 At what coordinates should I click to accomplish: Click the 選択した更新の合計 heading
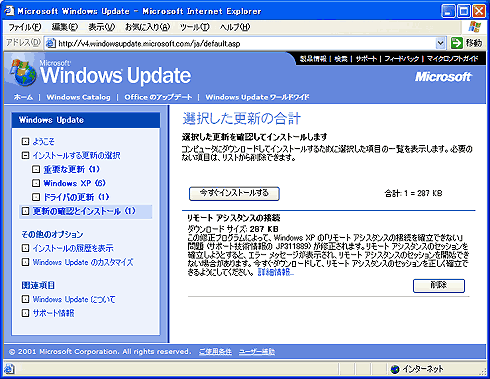(x=242, y=119)
